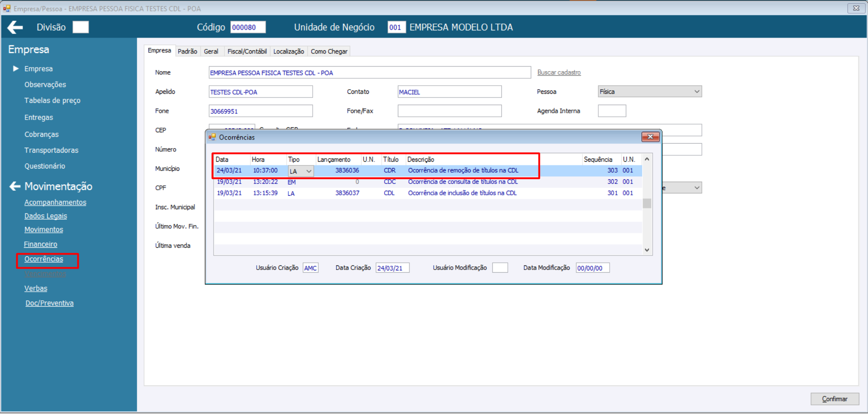Select Questionário in the sidebar
This screenshot has width=868, height=414.
click(45, 166)
